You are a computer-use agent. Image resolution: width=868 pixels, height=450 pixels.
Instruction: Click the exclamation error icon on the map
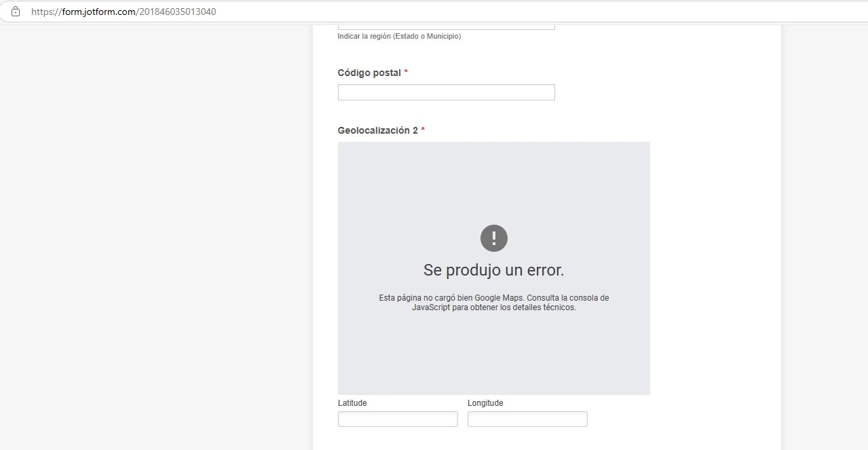coord(493,238)
